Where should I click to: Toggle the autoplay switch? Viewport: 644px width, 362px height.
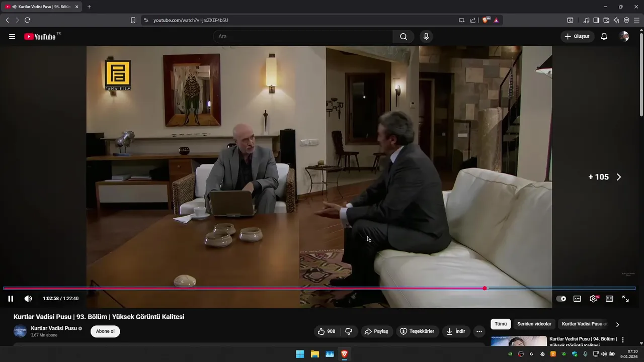tap(561, 299)
